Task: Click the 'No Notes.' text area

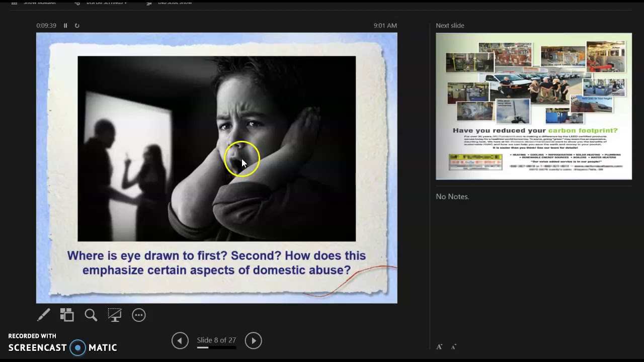Action: pos(452,197)
